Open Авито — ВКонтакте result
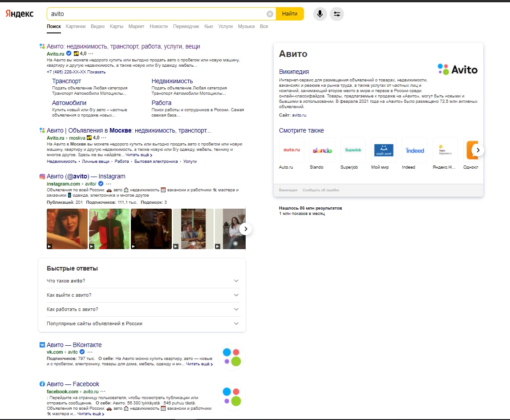510x420 pixels. 74,345
